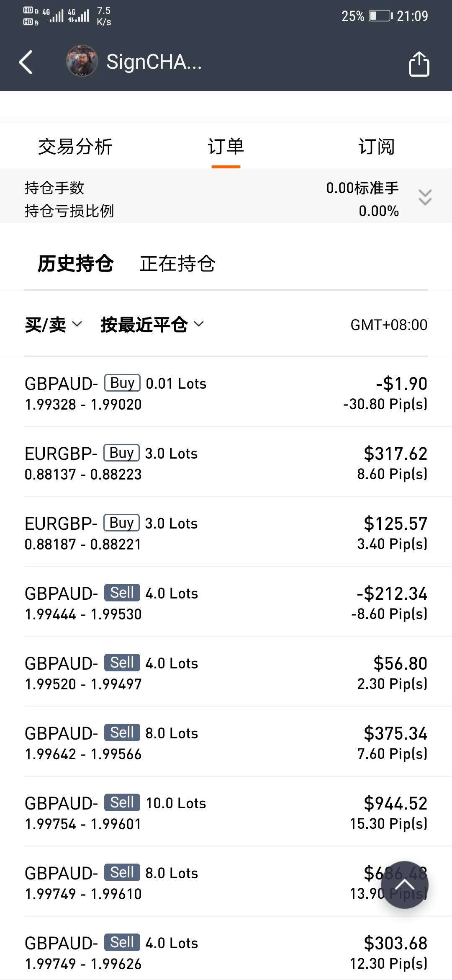
Task: Open GBPAUD Sell 10.0 Lots order
Action: click(226, 813)
